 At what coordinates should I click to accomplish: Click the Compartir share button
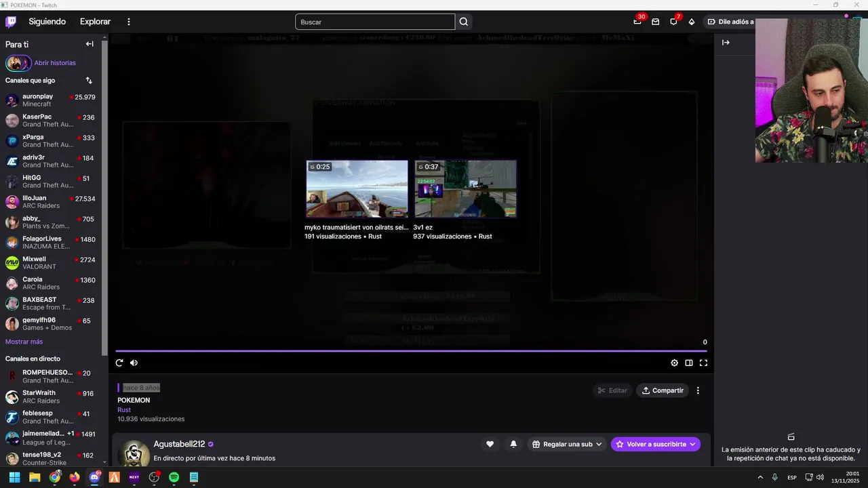click(x=663, y=390)
